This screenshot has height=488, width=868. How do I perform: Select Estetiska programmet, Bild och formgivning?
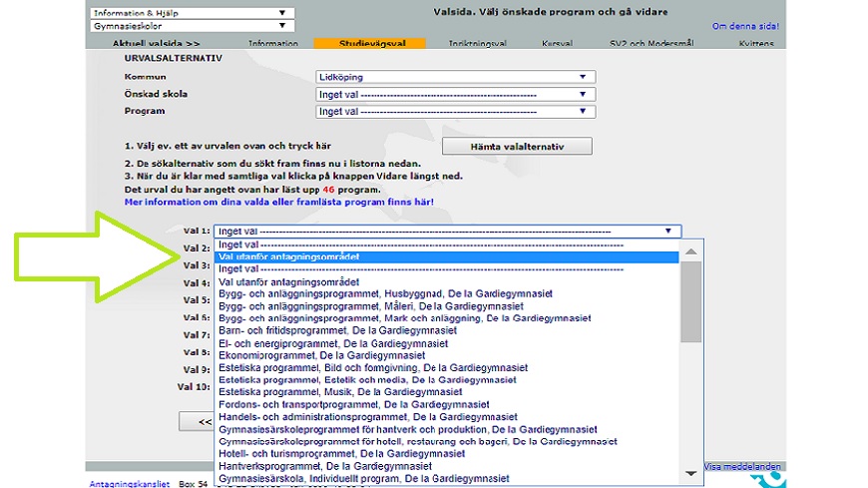click(446, 368)
